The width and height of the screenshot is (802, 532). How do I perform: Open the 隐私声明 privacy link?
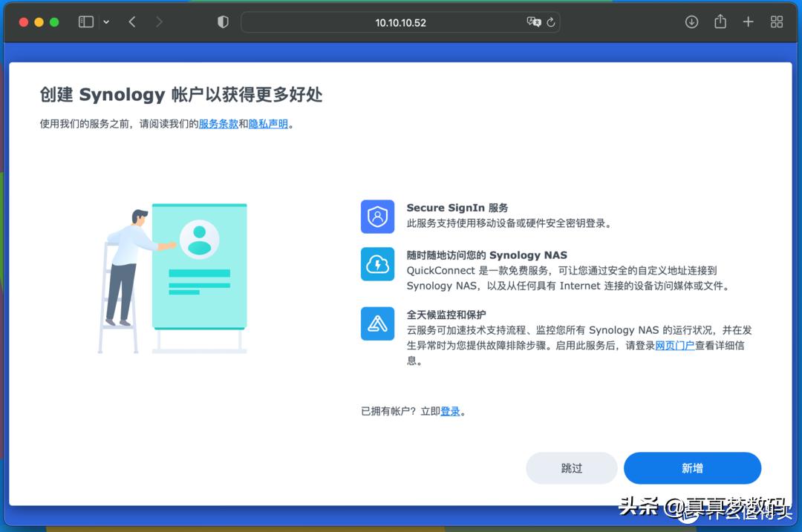click(268, 124)
